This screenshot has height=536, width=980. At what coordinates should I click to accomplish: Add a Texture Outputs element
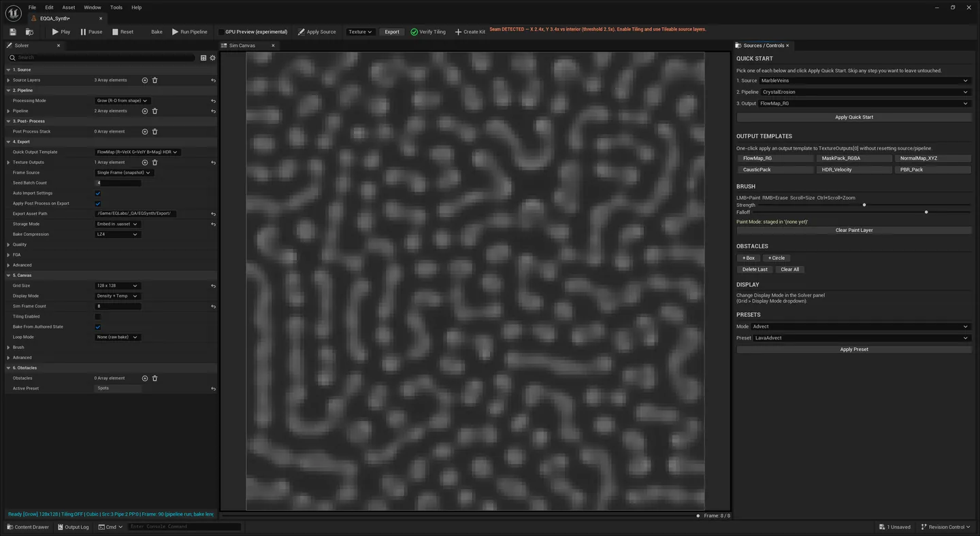144,163
